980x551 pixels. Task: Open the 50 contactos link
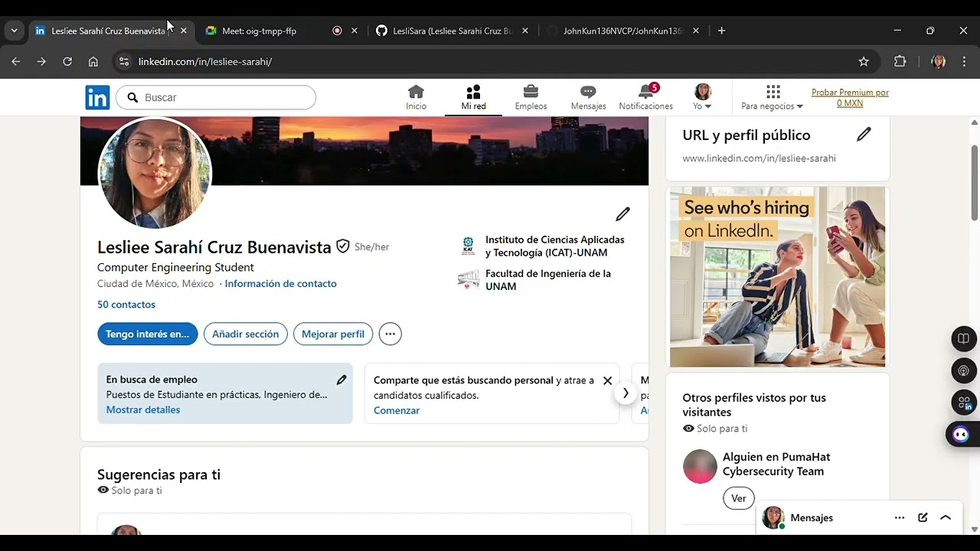(x=126, y=305)
